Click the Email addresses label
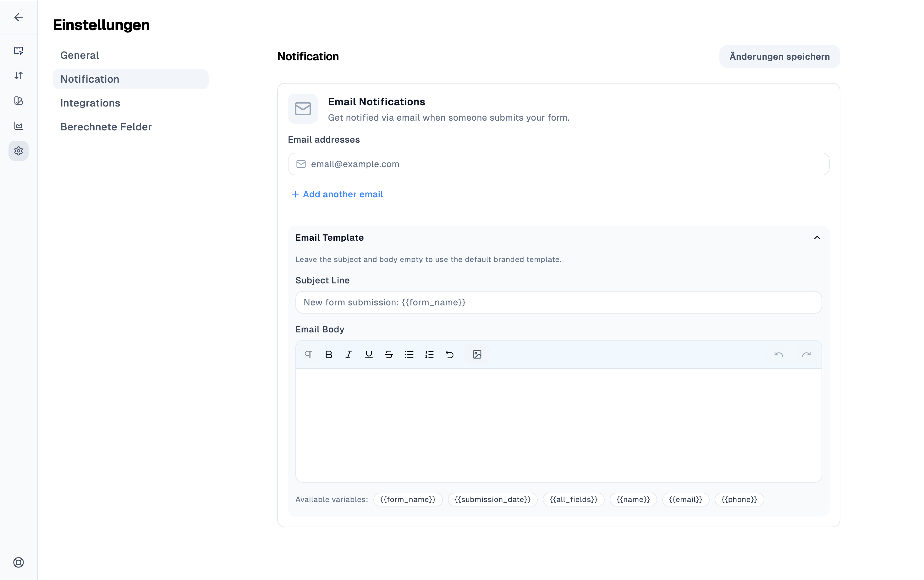Viewport: 924px width, 580px height. pyautogui.click(x=324, y=140)
